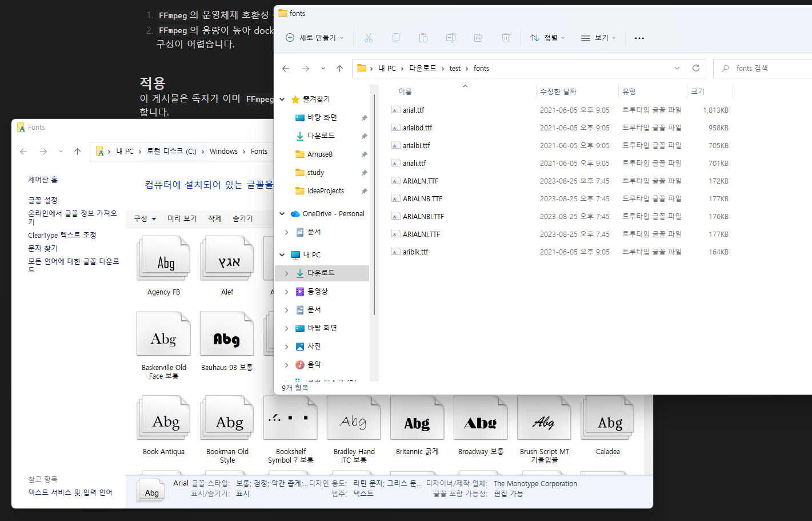Sort by 수정한 날짜 column header
812x521 pixels.
click(577, 92)
